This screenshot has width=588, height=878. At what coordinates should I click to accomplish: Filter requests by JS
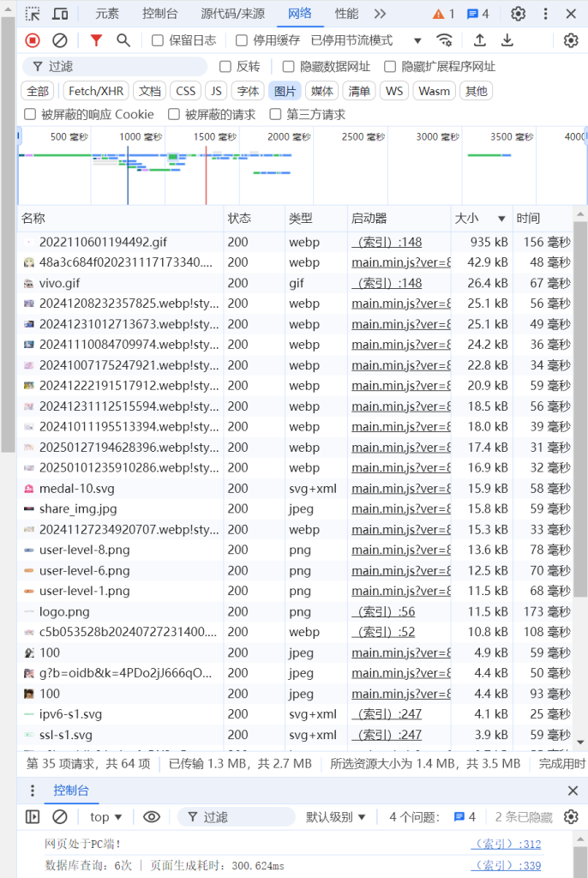pos(216,91)
